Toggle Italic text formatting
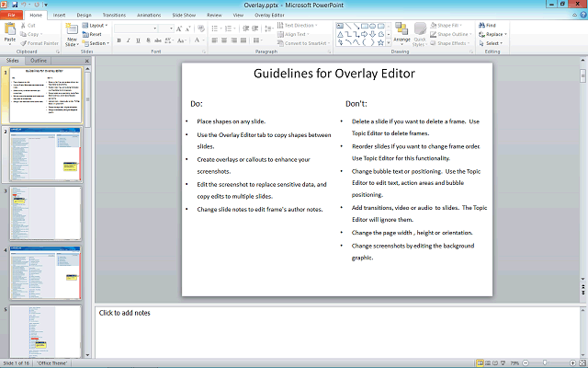This screenshot has height=368, width=588. pos(130,40)
